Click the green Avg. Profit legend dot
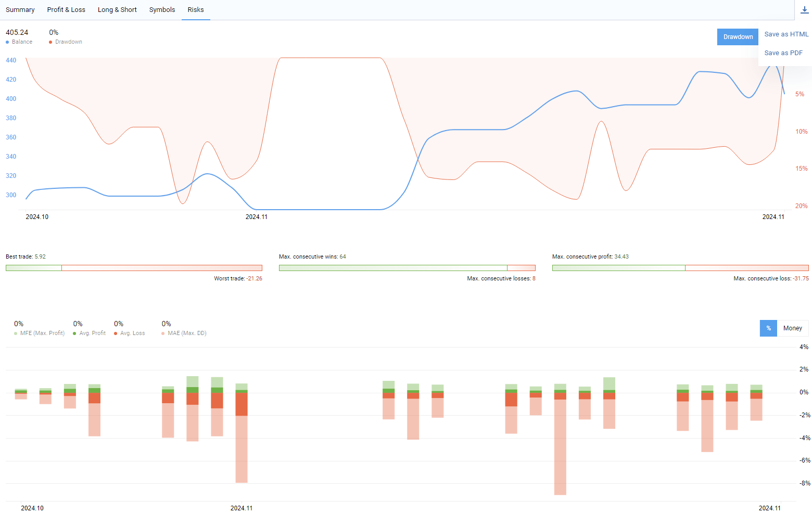This screenshot has height=514, width=812. (74, 333)
